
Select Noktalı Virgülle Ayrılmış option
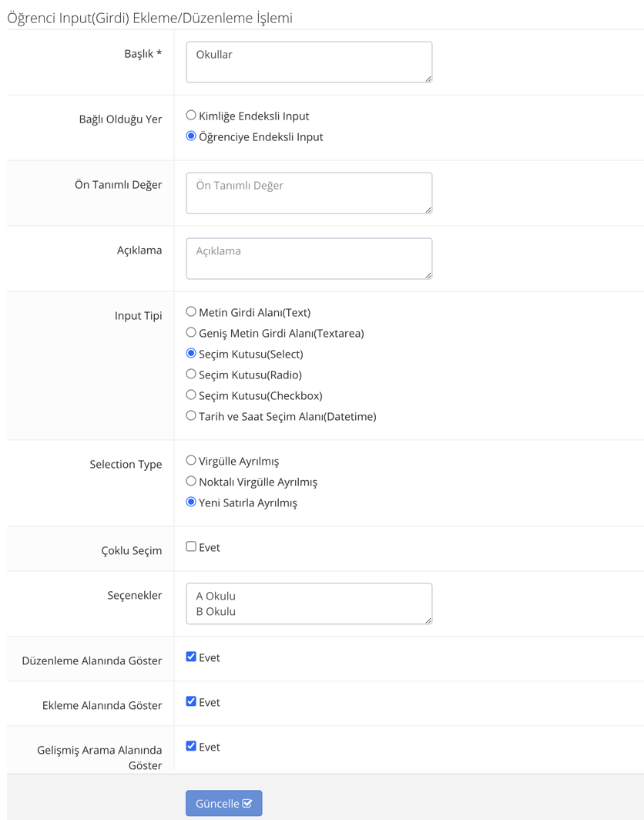[x=191, y=482]
